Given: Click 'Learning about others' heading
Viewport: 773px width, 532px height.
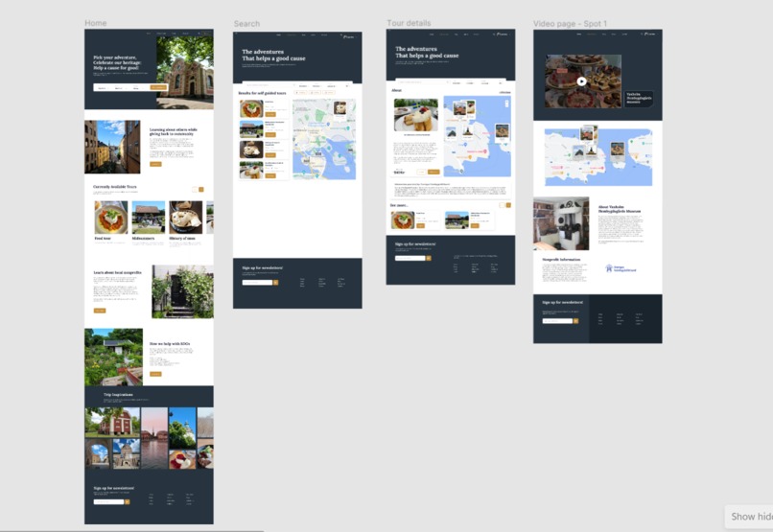Looking at the screenshot, I should (173, 131).
